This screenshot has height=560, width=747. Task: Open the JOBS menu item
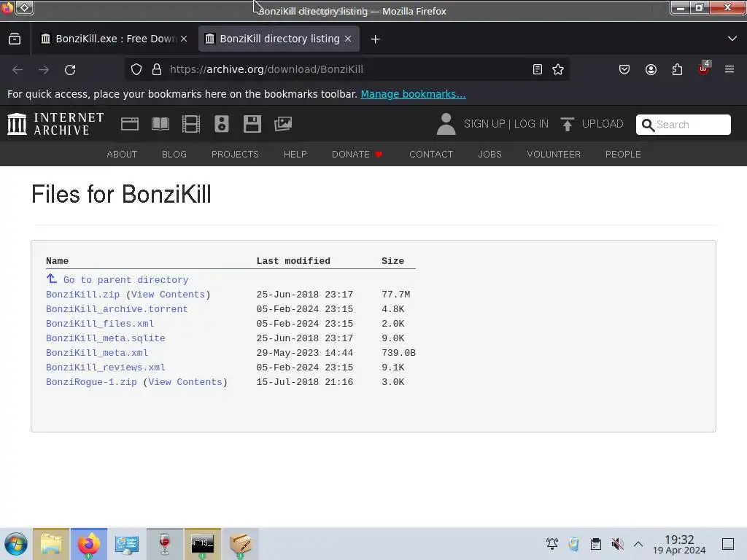[489, 155]
